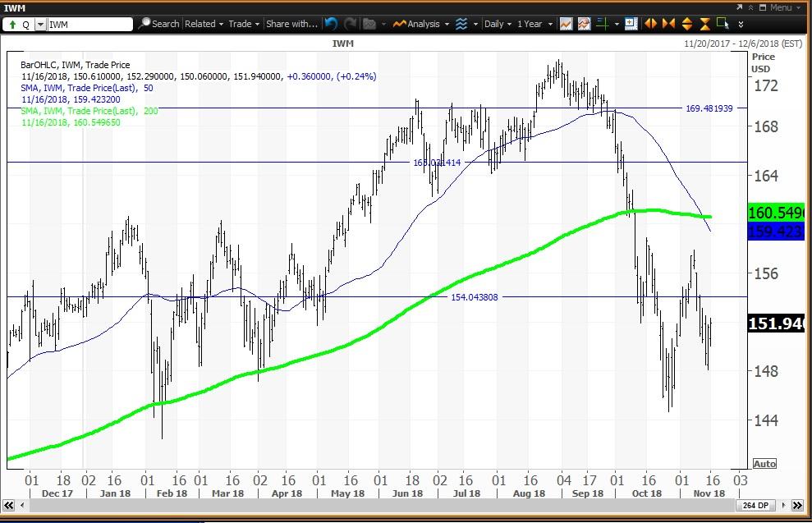Open the Q symbol type dropdown
The width and height of the screenshot is (812, 523).
pos(39,24)
